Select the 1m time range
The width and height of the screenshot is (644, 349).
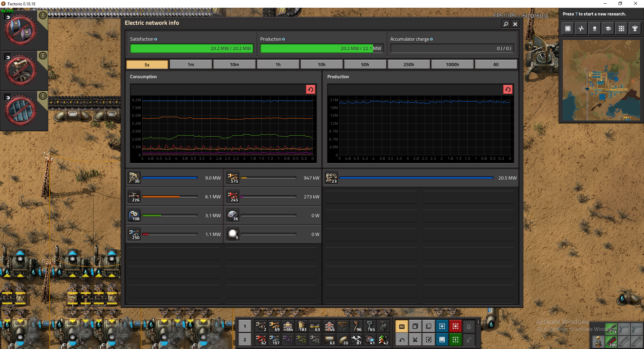tap(191, 64)
